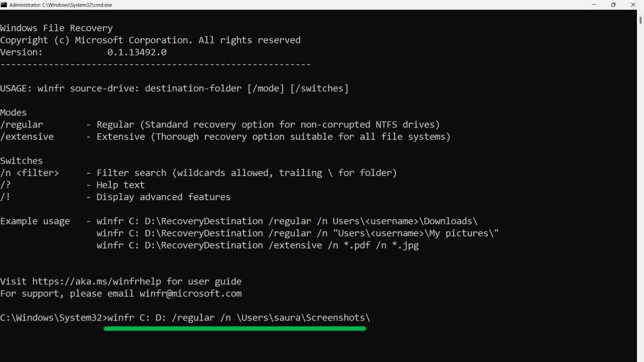Click the 'C:\Windows\System32>' prompt text
This screenshot has height=362, width=644.
pos(53,318)
